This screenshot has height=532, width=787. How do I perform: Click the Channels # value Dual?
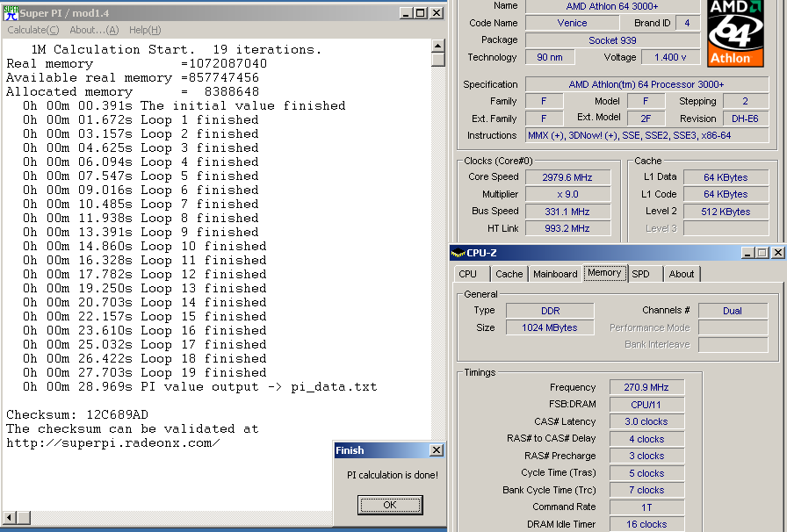click(733, 311)
